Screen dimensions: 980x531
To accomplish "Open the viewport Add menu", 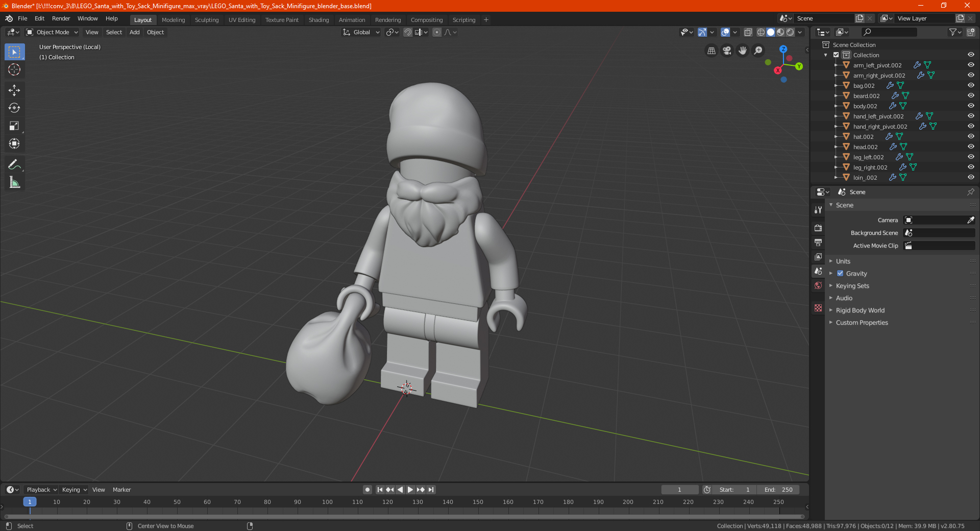I will (134, 32).
